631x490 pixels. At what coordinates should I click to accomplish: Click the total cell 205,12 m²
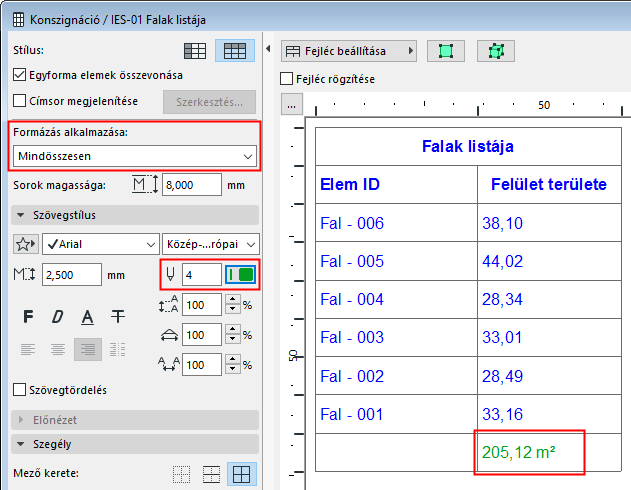coord(549,453)
